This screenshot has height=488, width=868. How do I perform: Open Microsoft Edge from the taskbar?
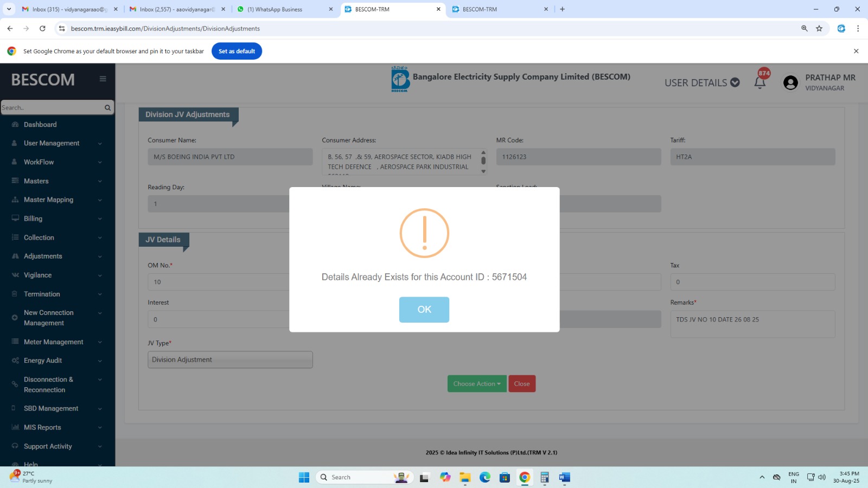click(x=485, y=477)
